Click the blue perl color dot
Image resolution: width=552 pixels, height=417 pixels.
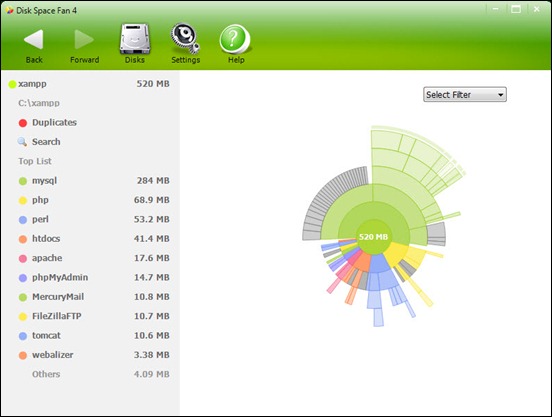click(23, 220)
